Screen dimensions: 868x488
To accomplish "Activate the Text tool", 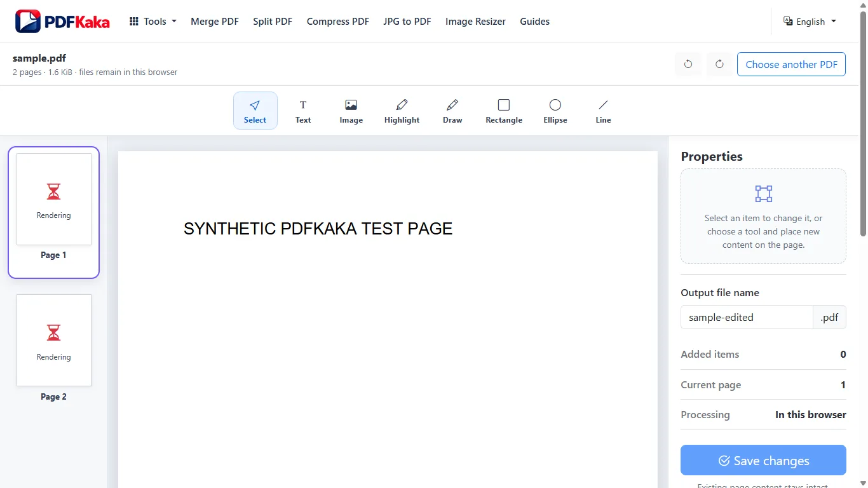I will tap(303, 111).
